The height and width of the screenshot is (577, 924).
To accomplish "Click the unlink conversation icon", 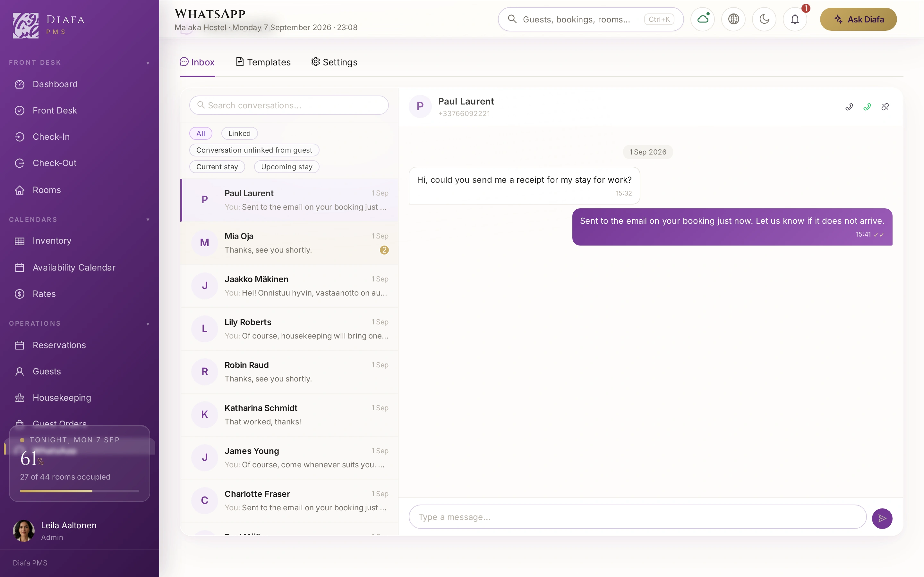I will [885, 107].
